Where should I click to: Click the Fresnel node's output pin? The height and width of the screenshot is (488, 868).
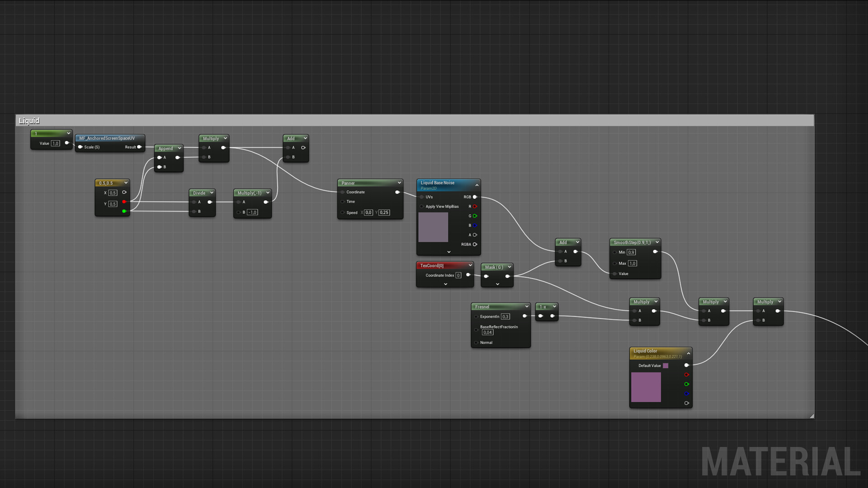(x=524, y=316)
